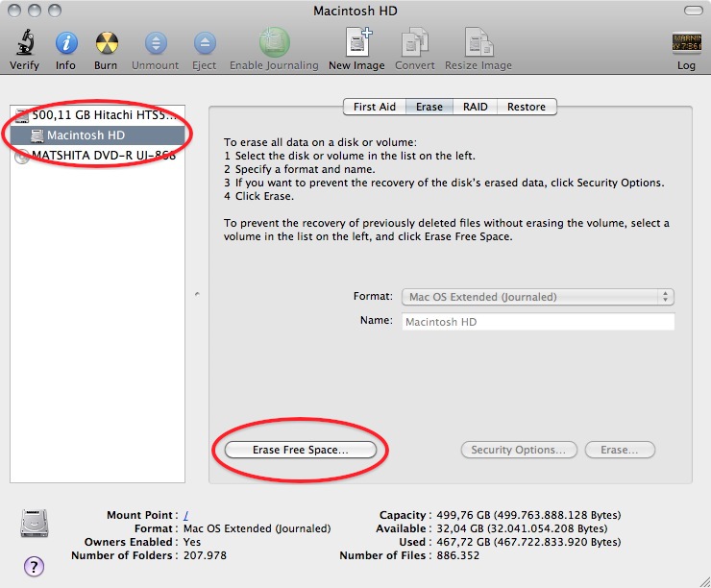Open the Info toolbar icon
Screen dimensions: 711x588
pyautogui.click(x=65, y=43)
